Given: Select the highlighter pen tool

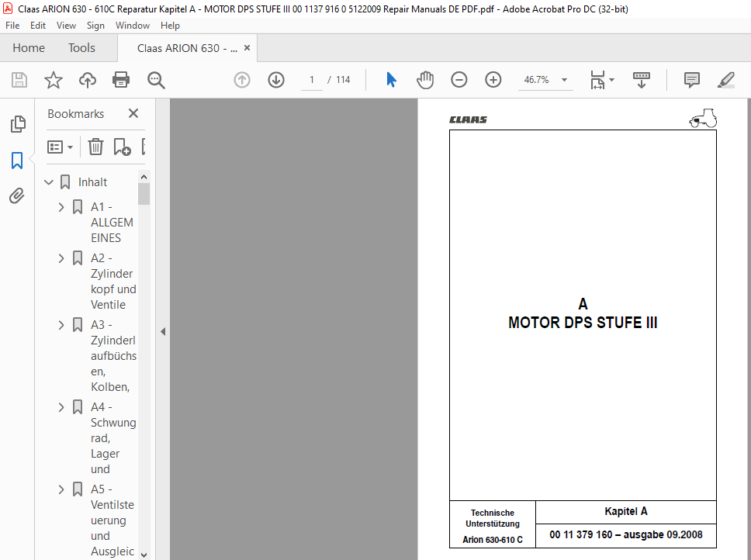Looking at the screenshot, I should 726,80.
